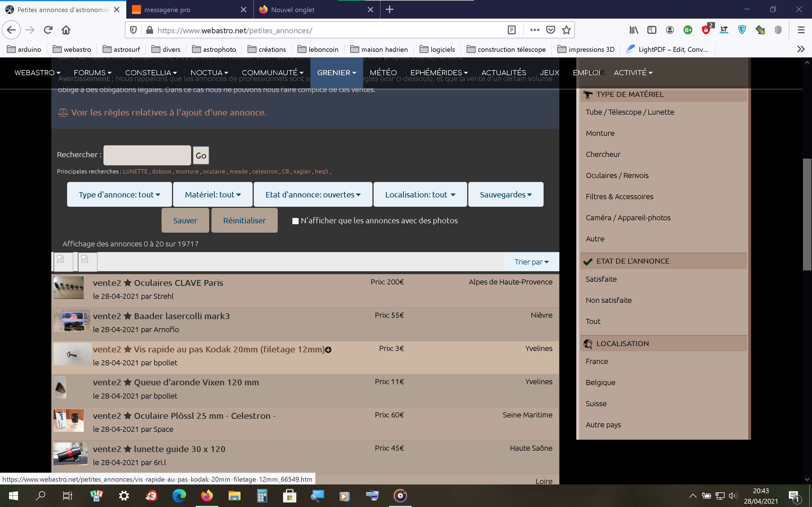
Task: Click the Rechercher input field
Action: click(147, 155)
